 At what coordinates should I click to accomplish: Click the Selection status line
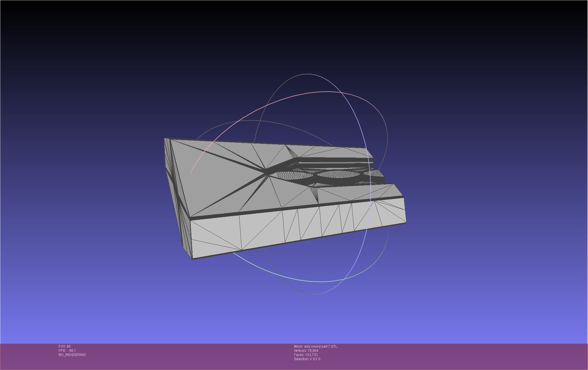pyautogui.click(x=307, y=359)
